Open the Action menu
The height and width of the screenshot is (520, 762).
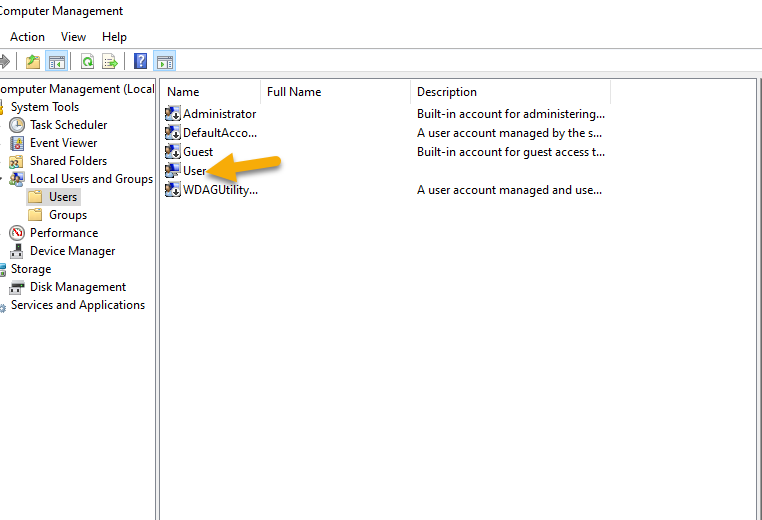click(x=27, y=37)
